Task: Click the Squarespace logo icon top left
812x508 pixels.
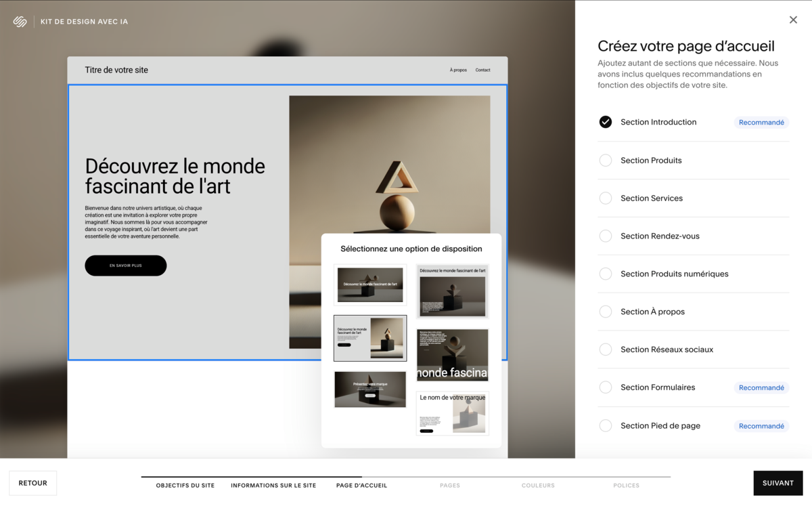Action: [20, 21]
